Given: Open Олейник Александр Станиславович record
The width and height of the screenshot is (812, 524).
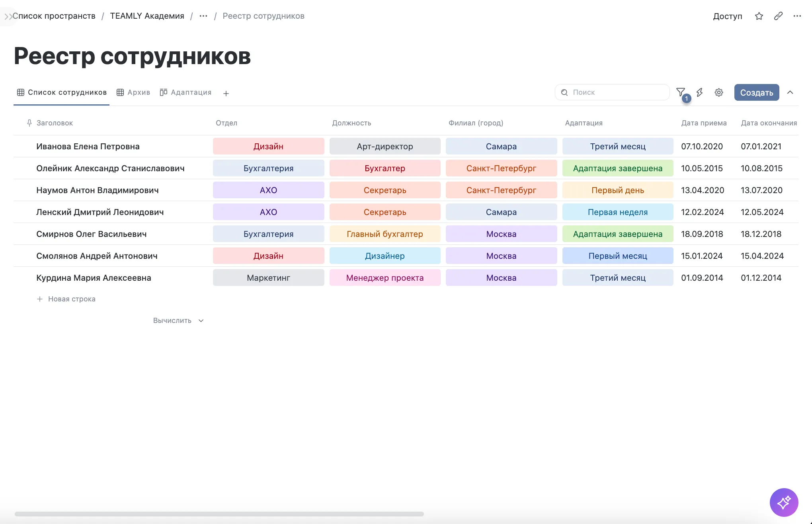Looking at the screenshot, I should point(110,168).
